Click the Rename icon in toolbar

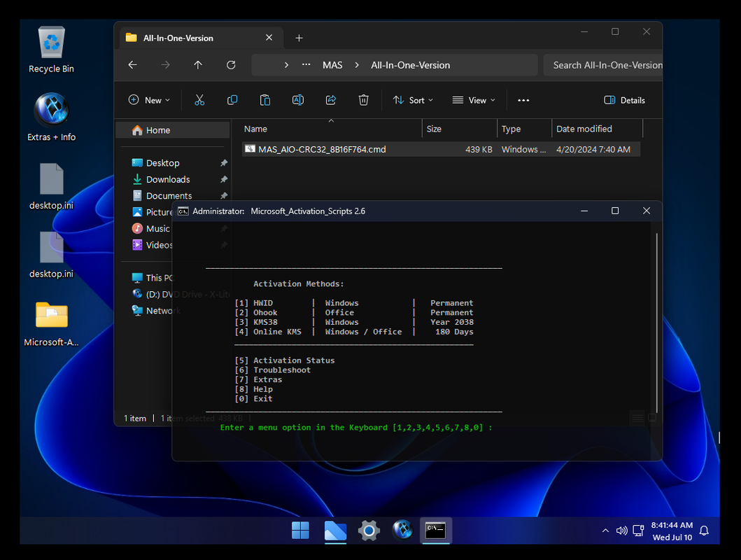coord(298,100)
